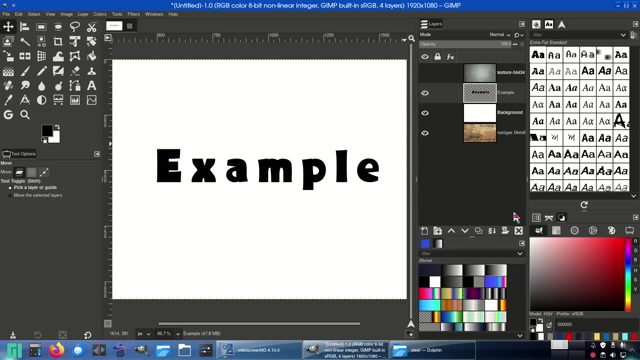Create a new layer group
The image size is (640, 360).
pos(438,231)
